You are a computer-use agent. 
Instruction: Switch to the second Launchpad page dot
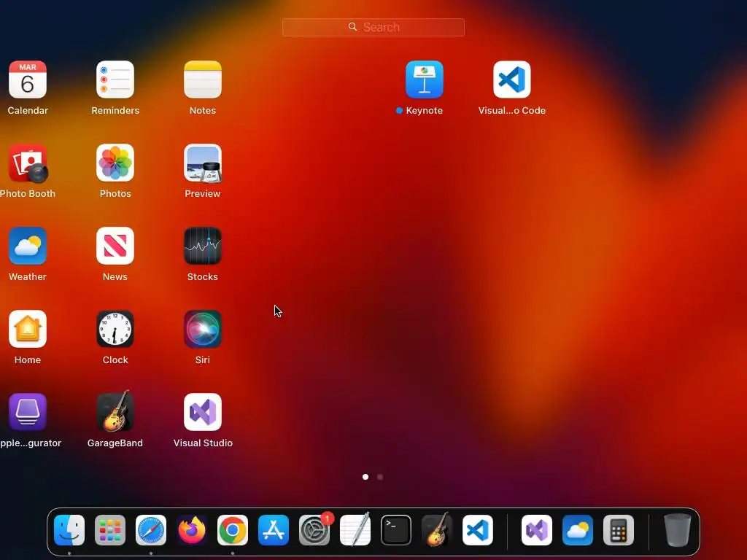tap(380, 477)
